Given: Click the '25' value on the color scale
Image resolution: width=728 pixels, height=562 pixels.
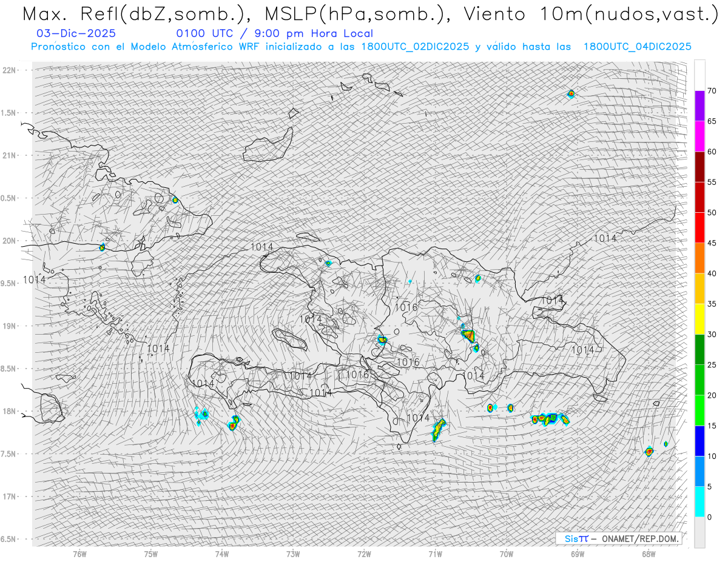Looking at the screenshot, I should [712, 364].
